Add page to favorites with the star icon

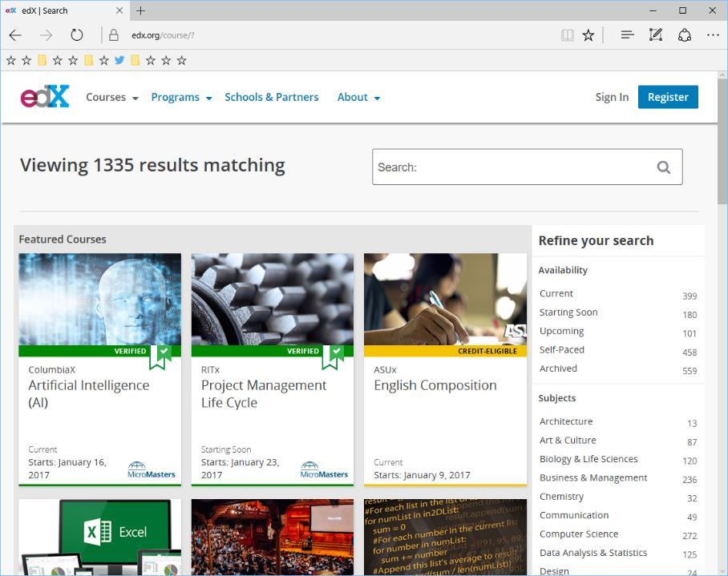point(588,35)
